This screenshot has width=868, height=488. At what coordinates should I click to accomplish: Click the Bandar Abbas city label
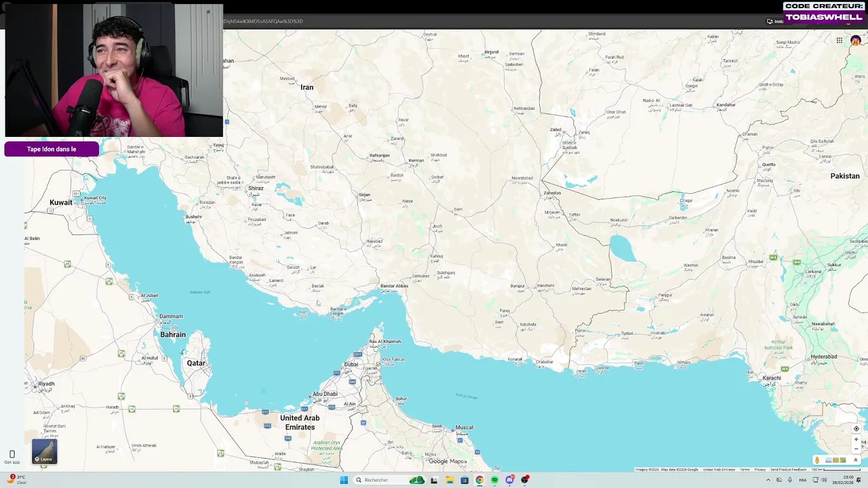pos(394,286)
